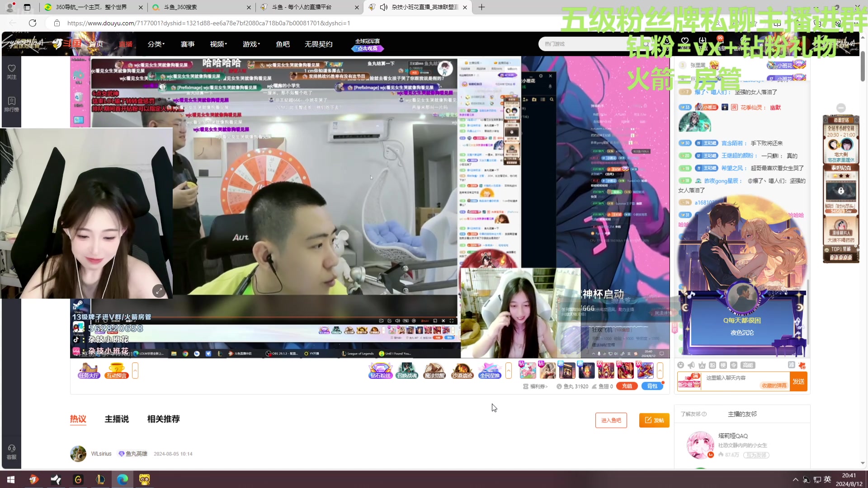The image size is (868, 488).
Task: Select 直播 live in navigation
Action: pyautogui.click(x=126, y=44)
